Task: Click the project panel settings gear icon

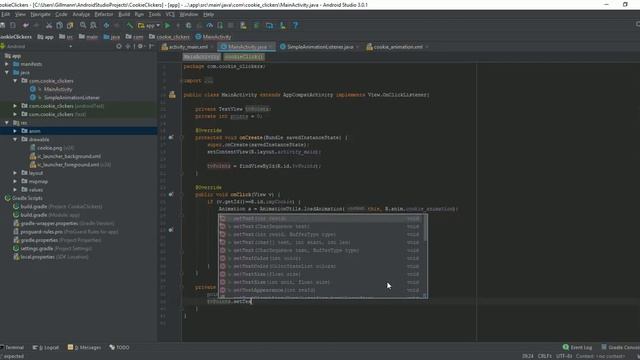Action: tap(140, 47)
